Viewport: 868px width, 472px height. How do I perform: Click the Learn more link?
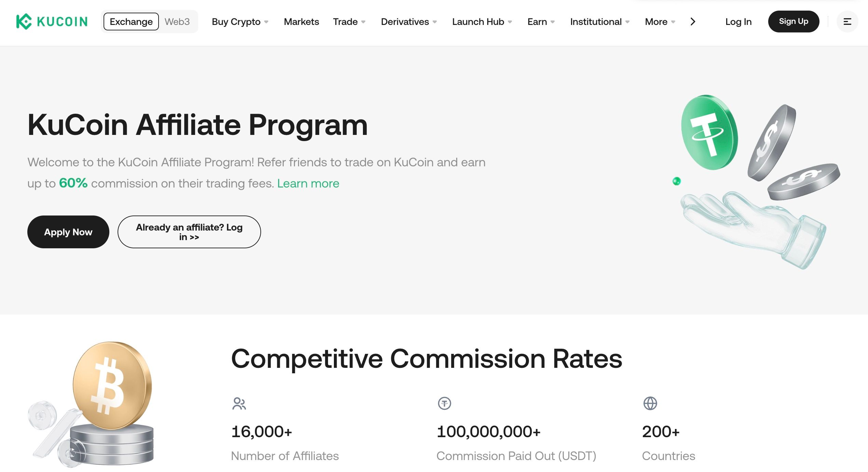coord(308,183)
